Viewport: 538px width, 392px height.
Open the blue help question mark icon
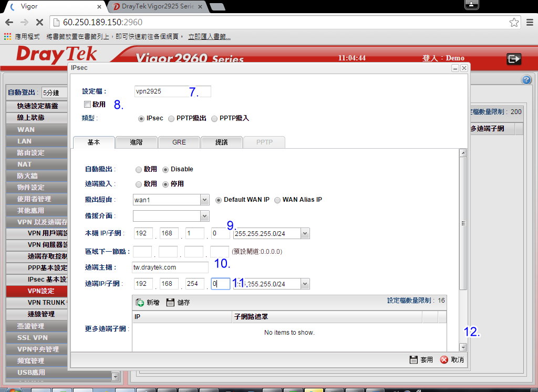(x=526, y=80)
